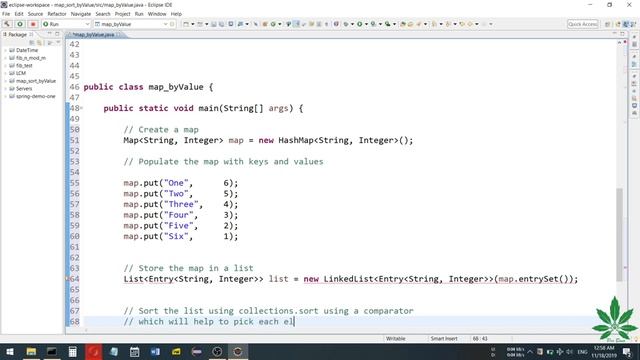Click the Eclipse taskbar icon
This screenshot has height=360, width=640.
pos(238,351)
